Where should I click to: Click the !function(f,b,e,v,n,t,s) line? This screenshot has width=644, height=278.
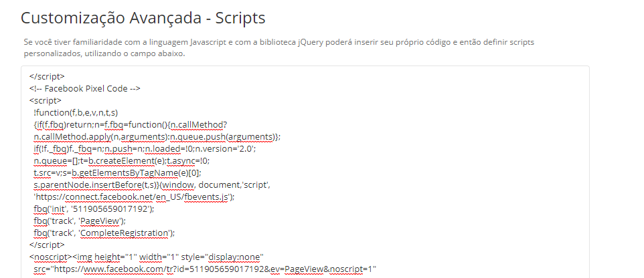point(76,113)
